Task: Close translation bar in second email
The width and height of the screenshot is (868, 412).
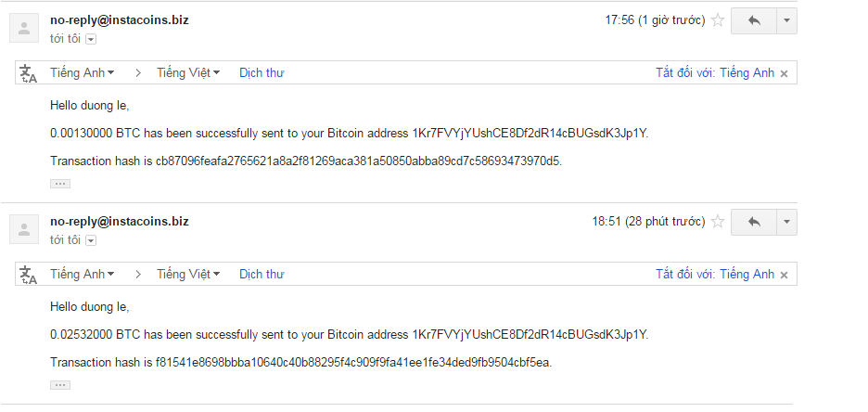Action: (x=784, y=275)
